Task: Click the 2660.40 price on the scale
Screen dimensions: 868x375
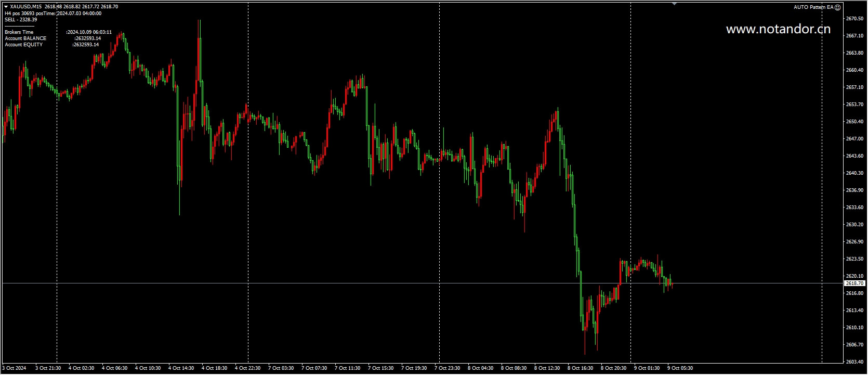Action: pos(855,70)
